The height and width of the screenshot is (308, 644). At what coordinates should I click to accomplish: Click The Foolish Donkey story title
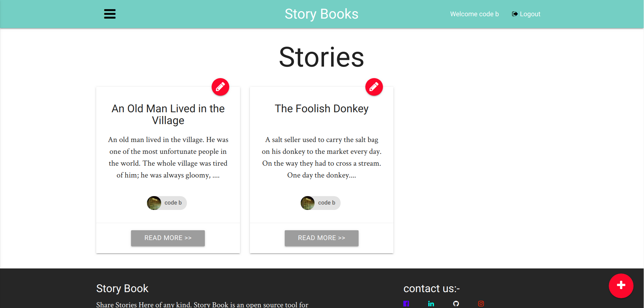tap(321, 109)
